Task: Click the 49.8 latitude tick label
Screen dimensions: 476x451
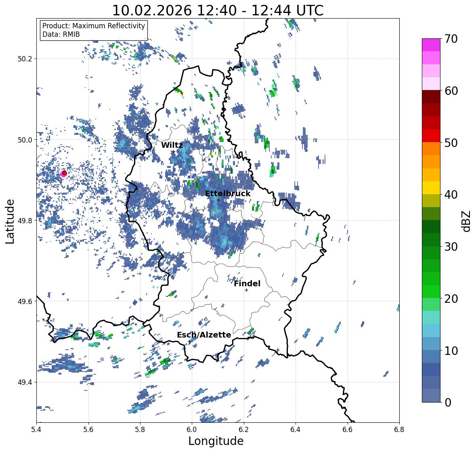Action: point(25,220)
